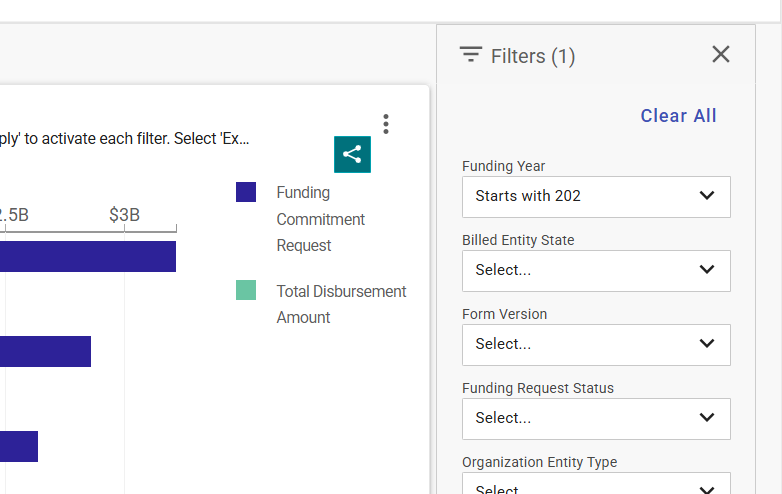Click the green Total Disbursement swatch
782x494 pixels.
246,291
